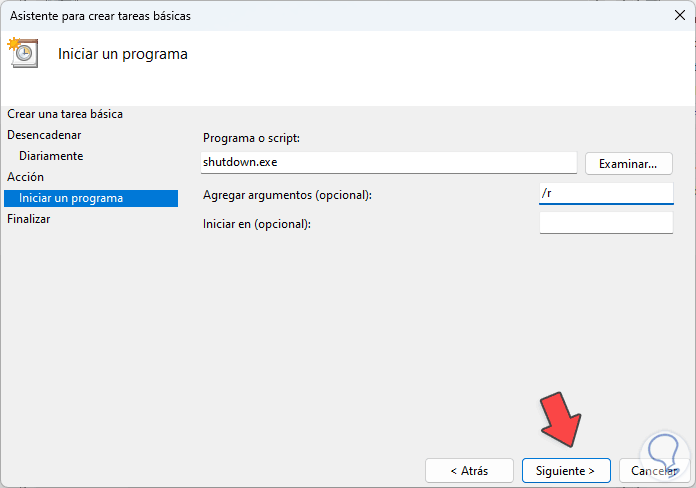Open the "Diariamente" sub-step

[x=51, y=156]
